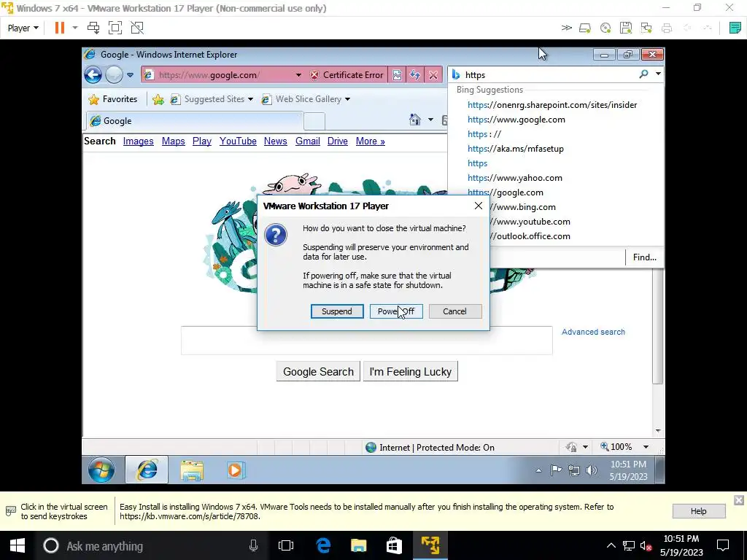
Task: Click the double-chevron devices expander in VMware toolbar
Action: pyautogui.click(x=566, y=28)
